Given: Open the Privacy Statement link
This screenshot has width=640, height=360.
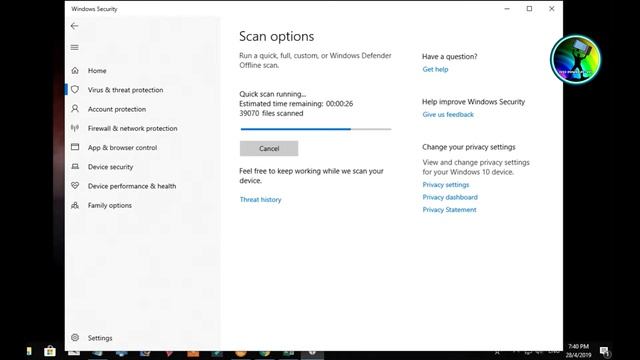Looking at the screenshot, I should click(x=449, y=210).
